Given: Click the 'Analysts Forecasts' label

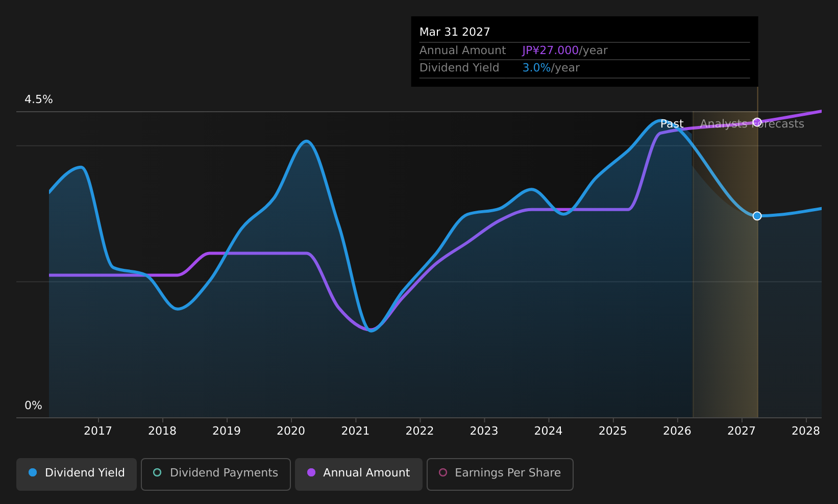Looking at the screenshot, I should coord(752,124).
